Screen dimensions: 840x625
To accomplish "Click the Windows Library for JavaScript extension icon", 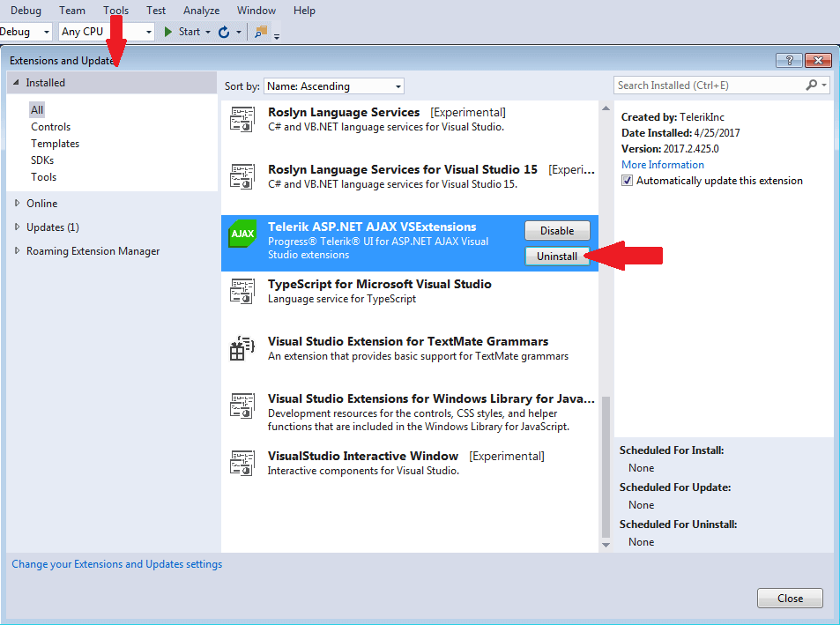I will (242, 406).
